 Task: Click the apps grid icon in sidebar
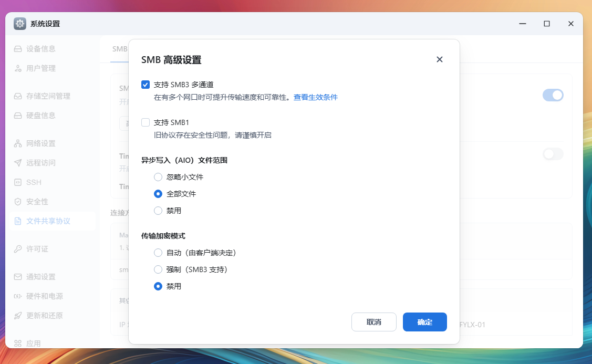click(x=18, y=344)
